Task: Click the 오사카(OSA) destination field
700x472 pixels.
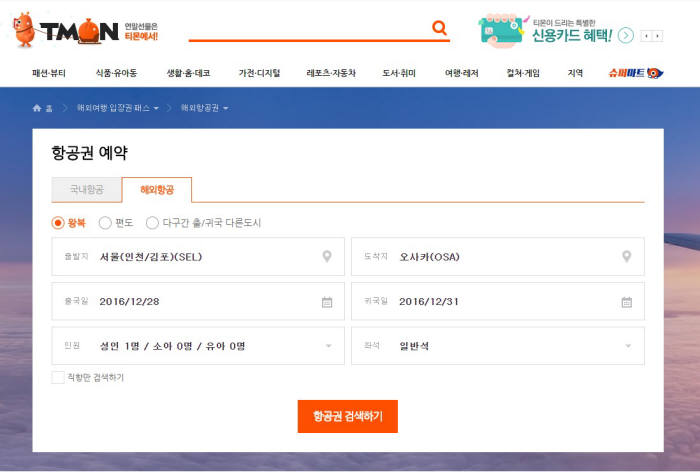Action: point(498,257)
